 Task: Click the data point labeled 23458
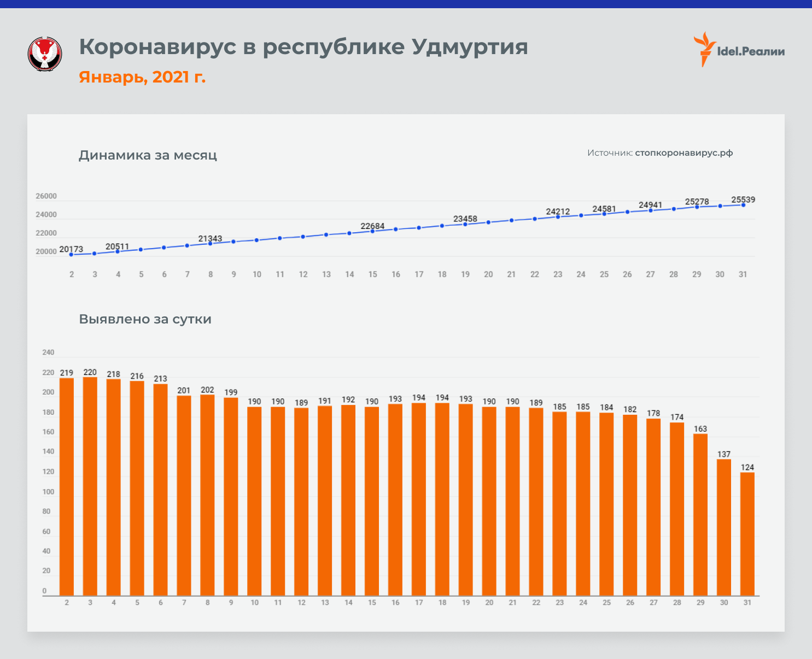click(x=465, y=224)
